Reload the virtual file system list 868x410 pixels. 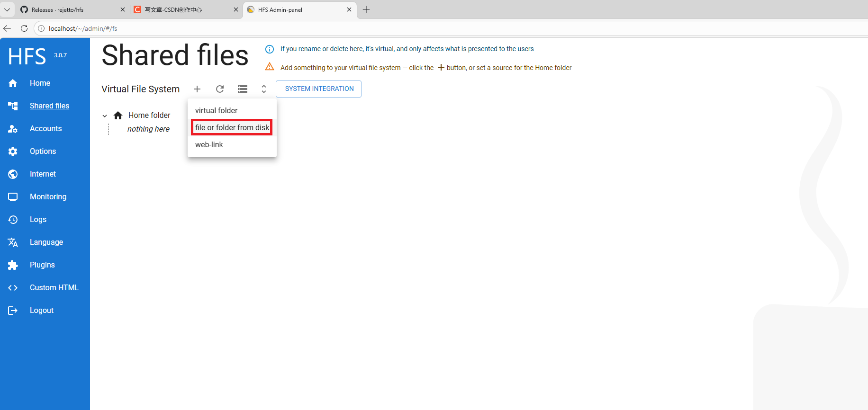(x=220, y=89)
